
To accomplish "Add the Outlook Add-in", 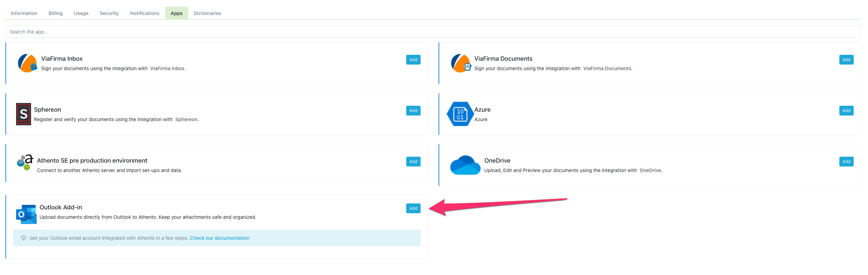I will (x=413, y=208).
